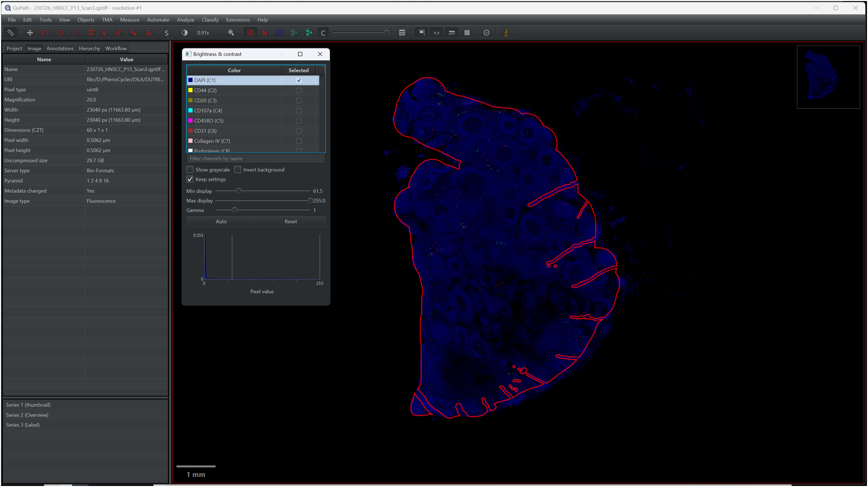
Task: Select the Ellipse annotation tool
Action: tap(60, 33)
